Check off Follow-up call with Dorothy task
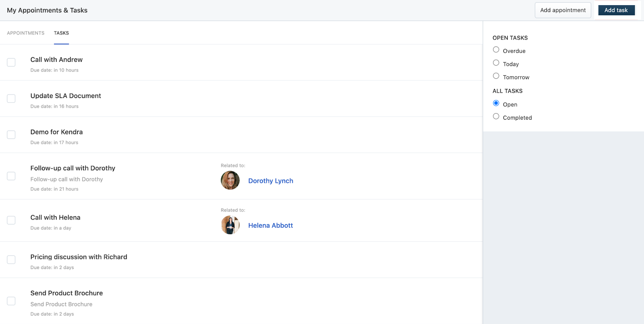Screen dimensions: 644x324 pyautogui.click(x=12, y=176)
